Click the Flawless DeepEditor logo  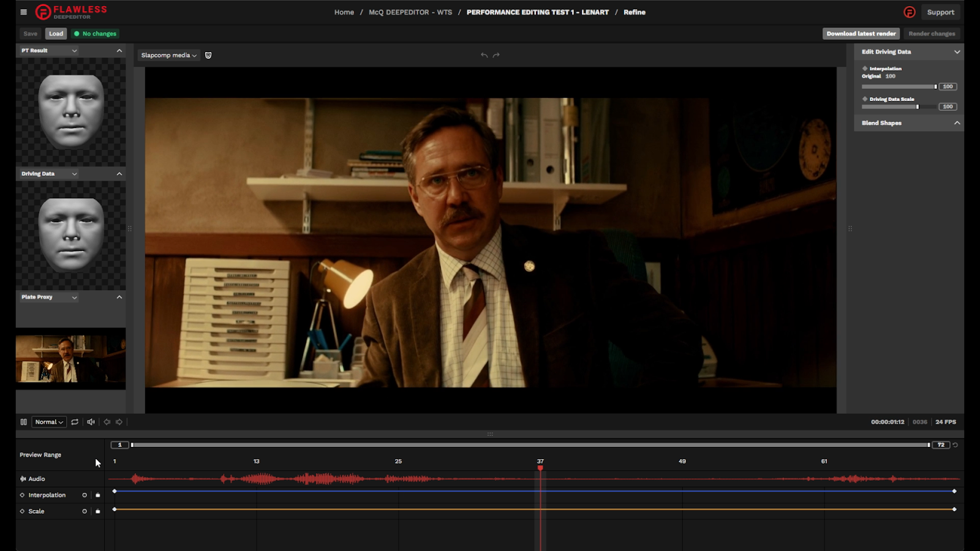click(71, 12)
